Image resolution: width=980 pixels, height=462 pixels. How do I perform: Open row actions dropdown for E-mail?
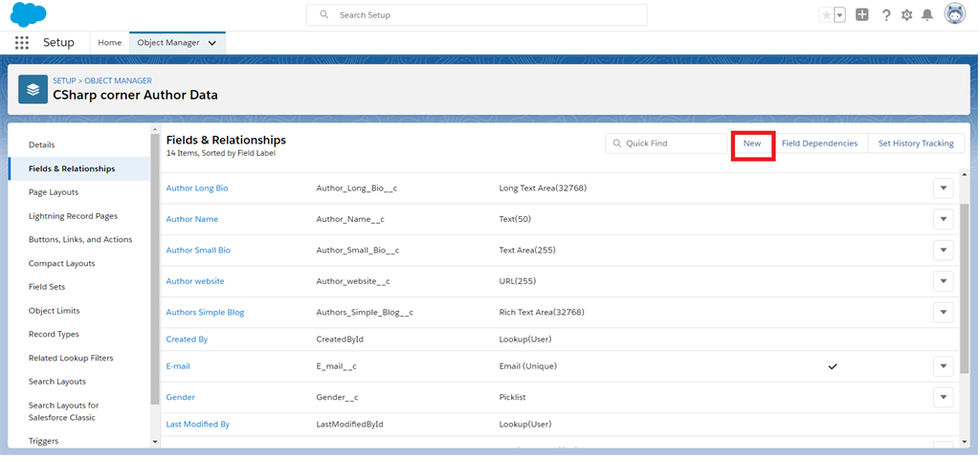[943, 366]
